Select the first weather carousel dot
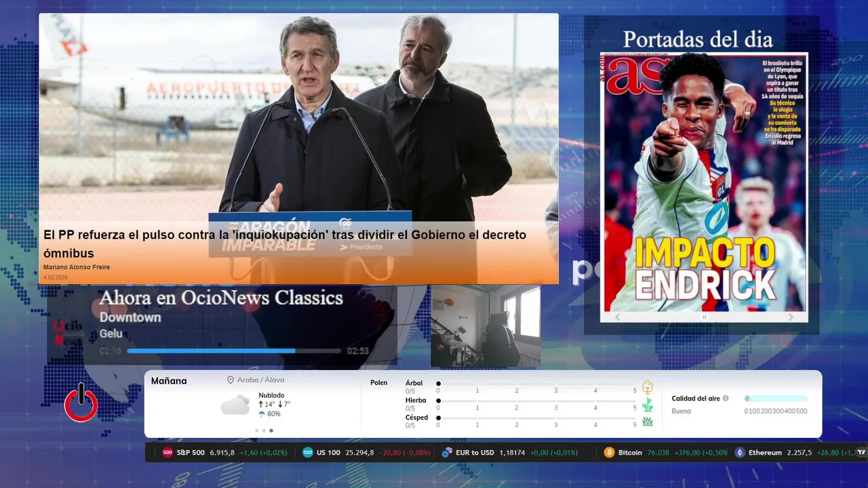Viewport: 868px width, 488px height. [256, 430]
